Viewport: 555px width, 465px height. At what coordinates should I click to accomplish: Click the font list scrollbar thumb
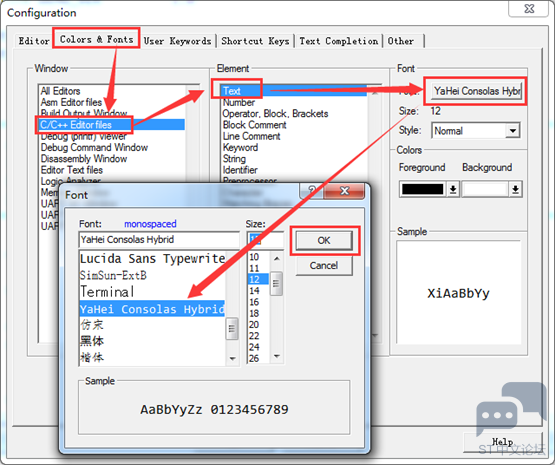[232, 329]
